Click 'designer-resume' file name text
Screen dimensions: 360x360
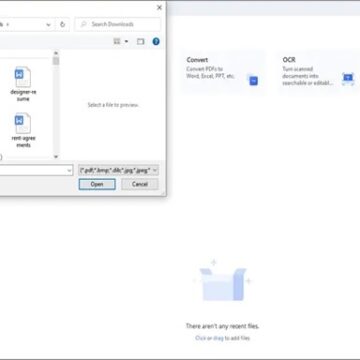coord(23,95)
